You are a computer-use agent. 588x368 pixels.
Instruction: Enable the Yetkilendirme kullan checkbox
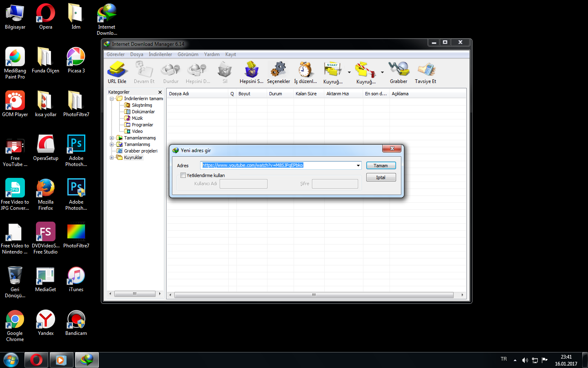pos(183,175)
